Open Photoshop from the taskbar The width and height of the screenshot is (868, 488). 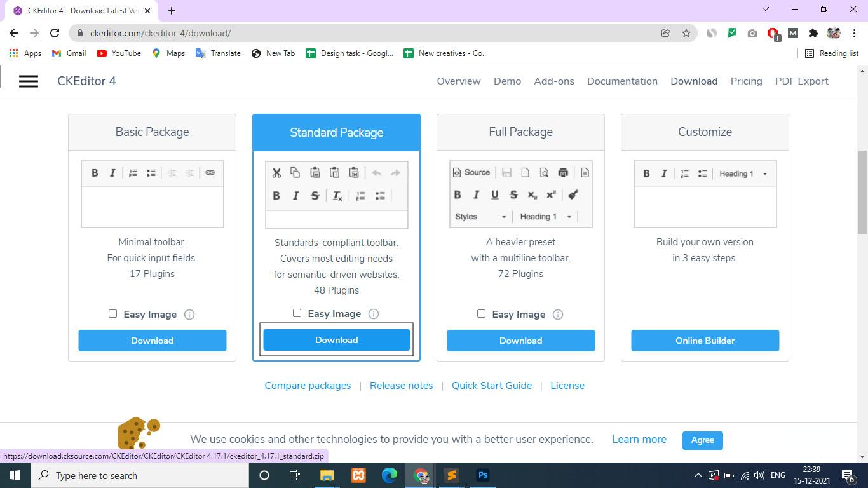pyautogui.click(x=482, y=475)
